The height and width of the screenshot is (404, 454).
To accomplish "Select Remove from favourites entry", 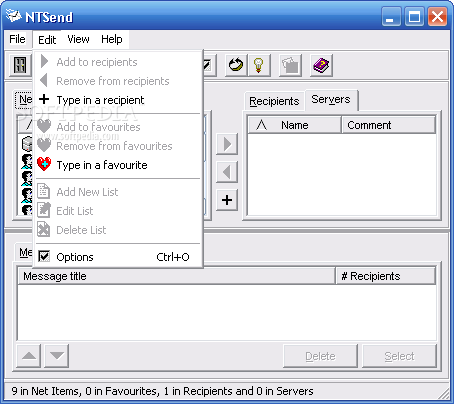I will (x=118, y=146).
